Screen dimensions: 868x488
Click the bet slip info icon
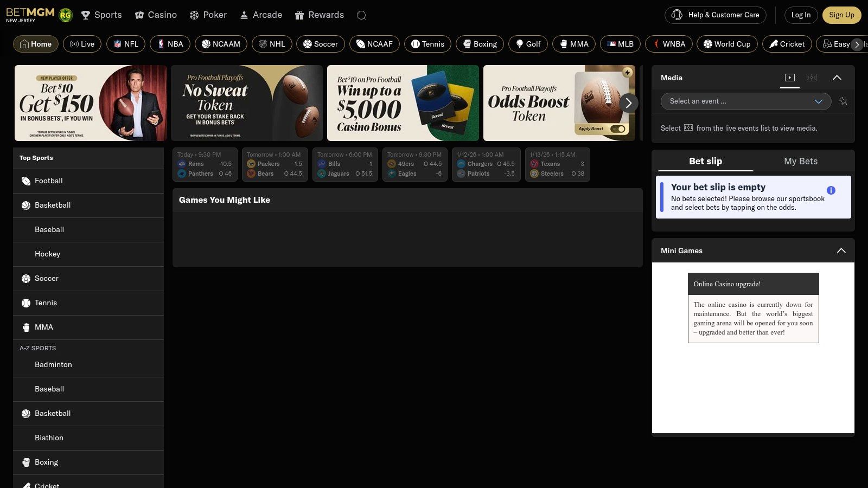pyautogui.click(x=831, y=190)
